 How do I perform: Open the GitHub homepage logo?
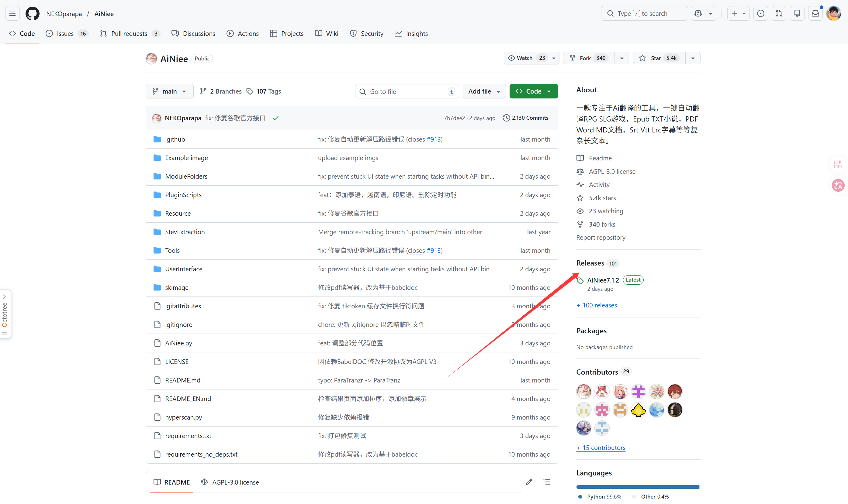point(32,14)
